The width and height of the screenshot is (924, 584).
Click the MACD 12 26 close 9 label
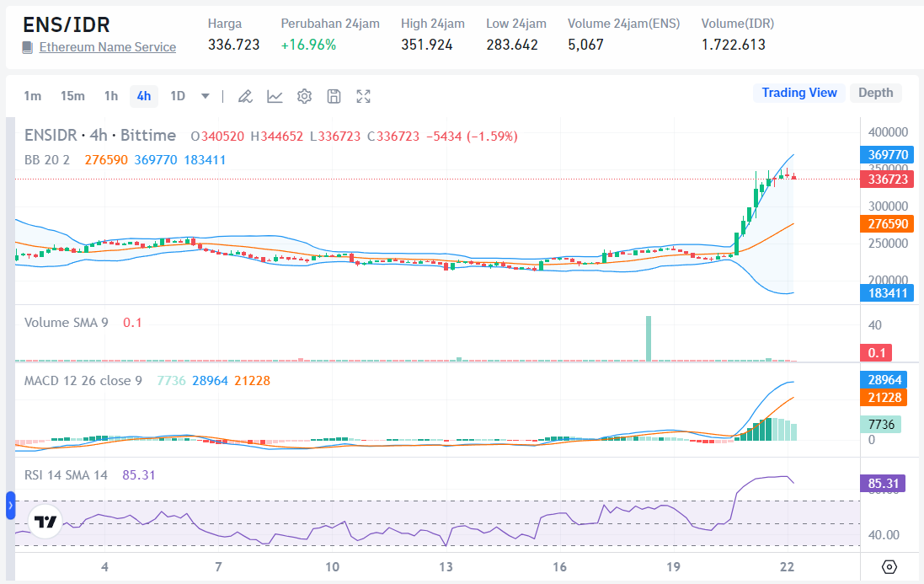tap(83, 381)
